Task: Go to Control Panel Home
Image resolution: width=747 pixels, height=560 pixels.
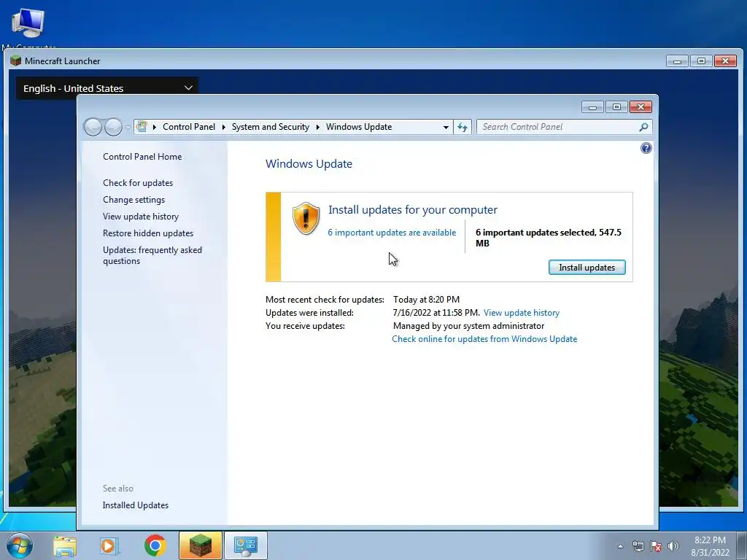Action: 142,157
